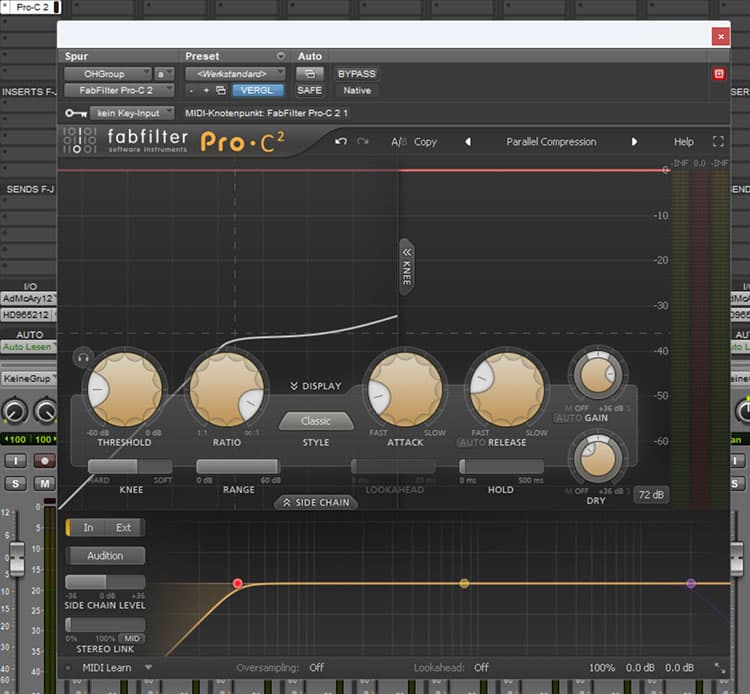Open the Parallel Compression preset menu
This screenshot has width=750, height=694.
pos(551,142)
